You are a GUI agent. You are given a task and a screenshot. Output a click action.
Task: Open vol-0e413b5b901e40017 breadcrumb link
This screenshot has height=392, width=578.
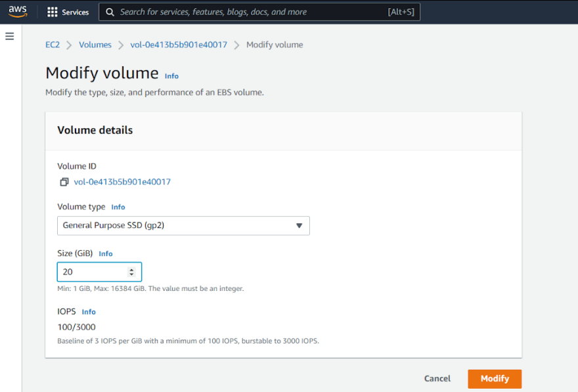[x=179, y=45]
